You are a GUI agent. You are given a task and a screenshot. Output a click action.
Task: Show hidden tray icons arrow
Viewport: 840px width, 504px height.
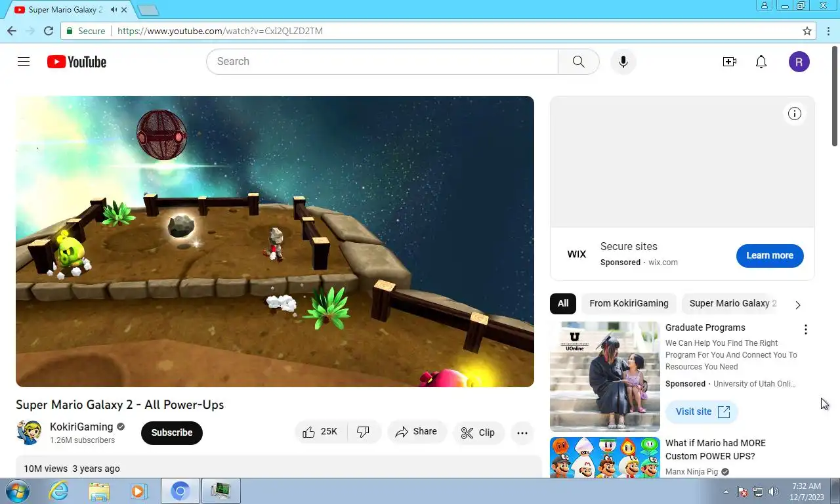pyautogui.click(x=726, y=492)
